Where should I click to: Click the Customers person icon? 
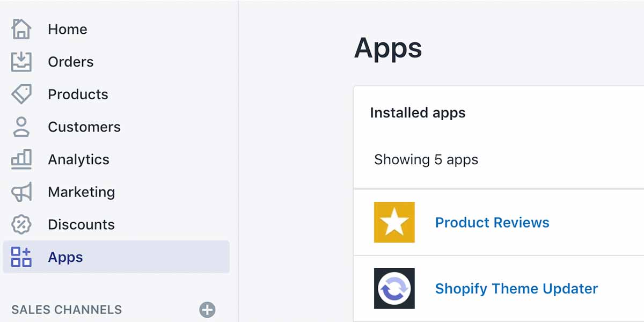pos(21,127)
